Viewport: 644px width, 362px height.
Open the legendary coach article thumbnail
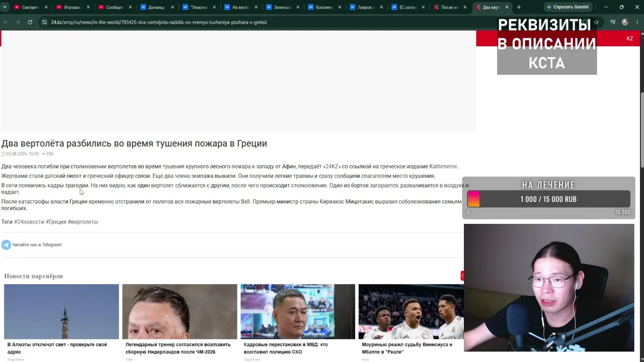click(x=180, y=312)
